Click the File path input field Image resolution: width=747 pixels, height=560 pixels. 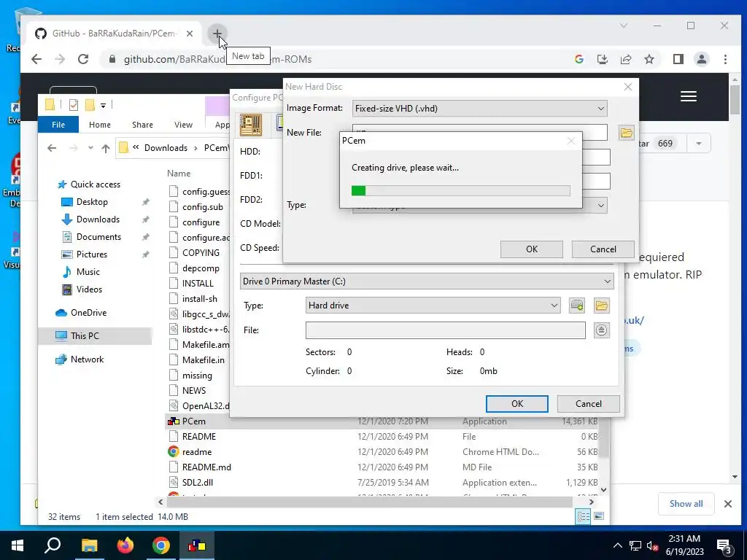click(446, 330)
